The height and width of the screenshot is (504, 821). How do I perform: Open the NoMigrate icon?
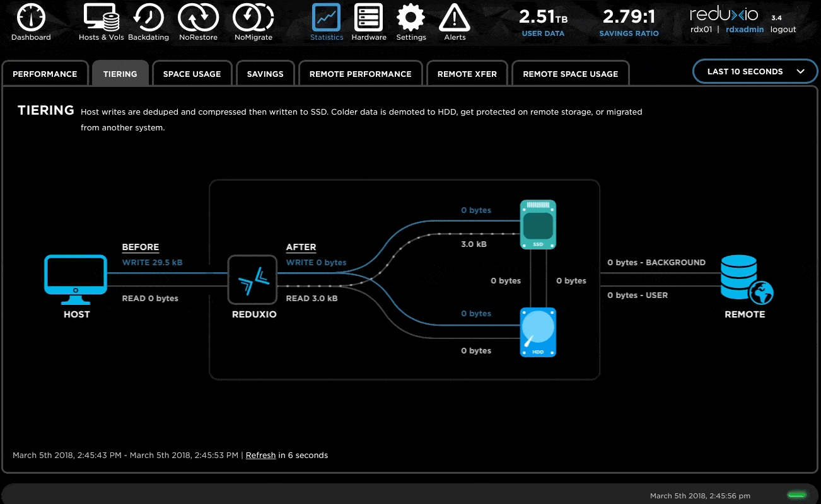pyautogui.click(x=253, y=18)
